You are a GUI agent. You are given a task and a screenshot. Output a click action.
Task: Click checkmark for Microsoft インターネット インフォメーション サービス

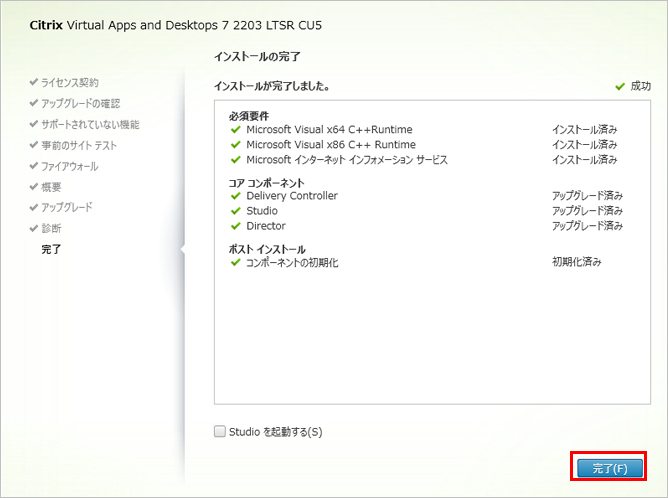[x=236, y=160]
